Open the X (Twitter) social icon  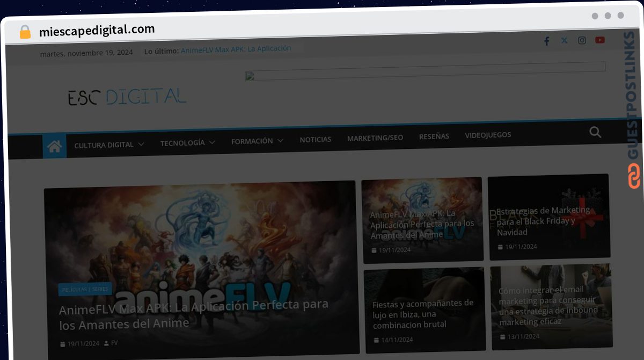(x=564, y=40)
